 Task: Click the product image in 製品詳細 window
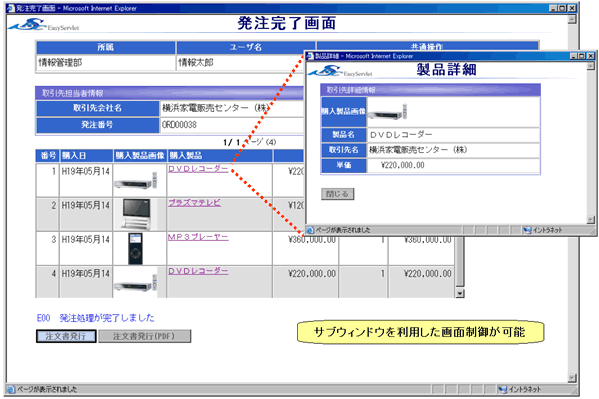(388, 112)
